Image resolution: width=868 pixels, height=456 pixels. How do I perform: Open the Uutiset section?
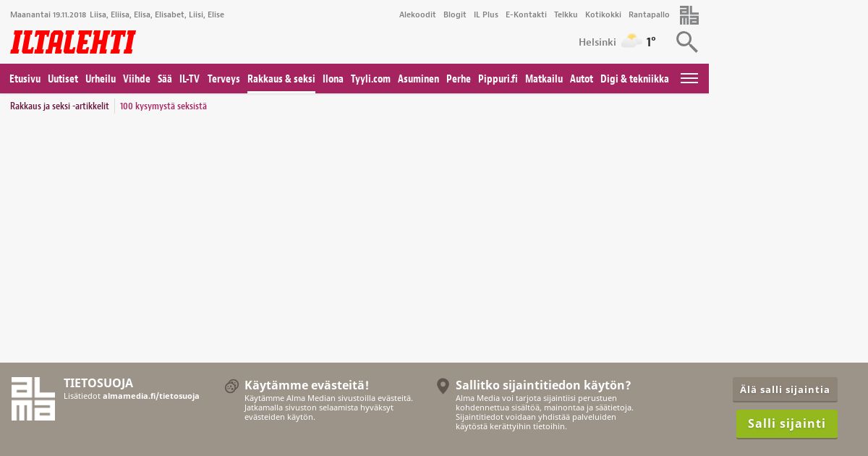point(63,79)
